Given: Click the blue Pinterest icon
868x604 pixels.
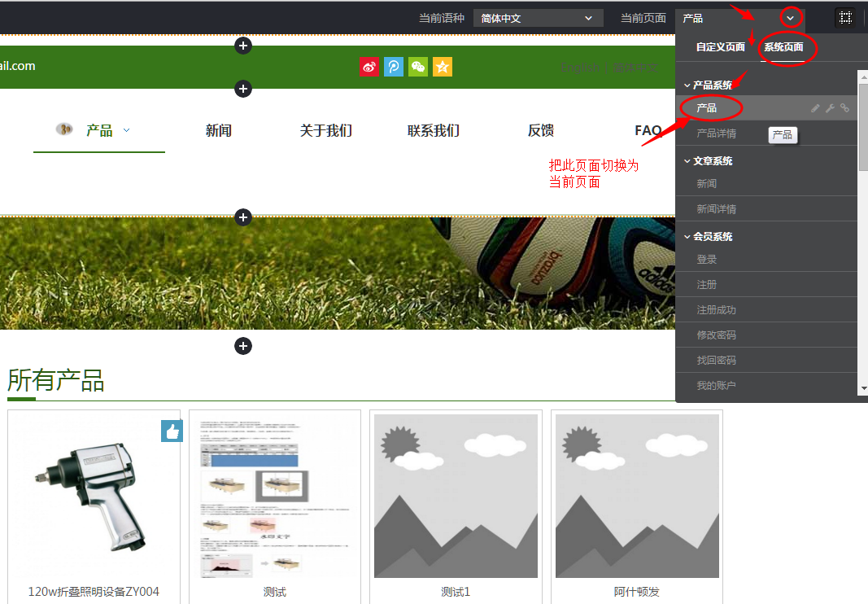Looking at the screenshot, I should click(394, 67).
